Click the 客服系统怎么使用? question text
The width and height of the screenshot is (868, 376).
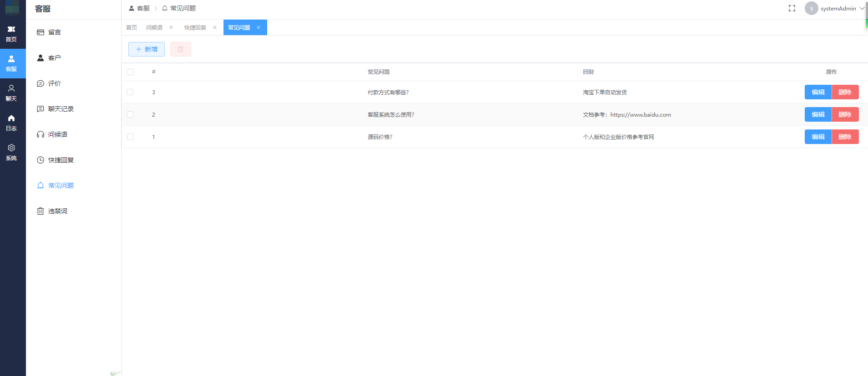click(391, 115)
